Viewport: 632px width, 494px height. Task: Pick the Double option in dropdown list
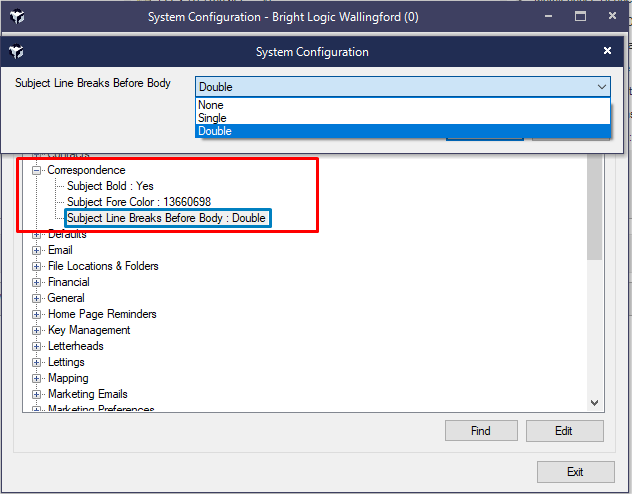215,131
